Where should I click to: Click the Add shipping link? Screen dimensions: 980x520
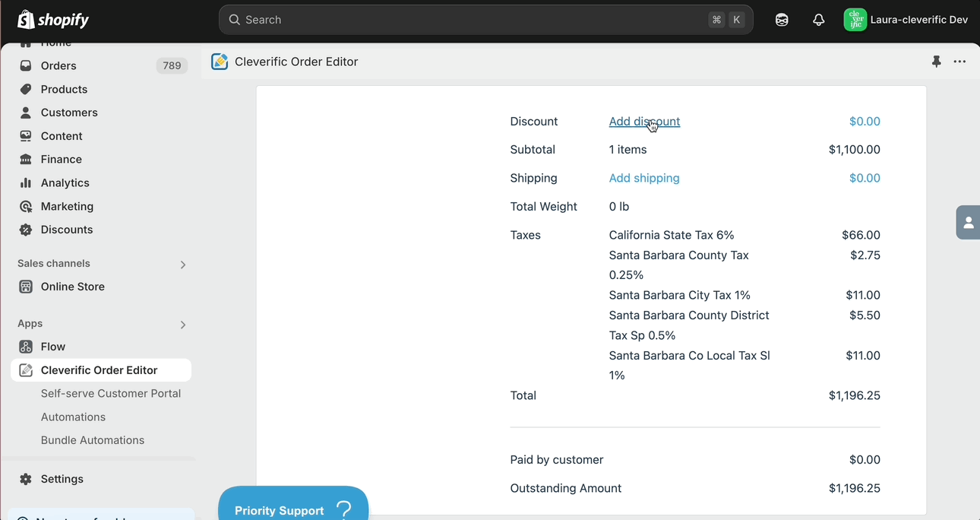point(644,178)
